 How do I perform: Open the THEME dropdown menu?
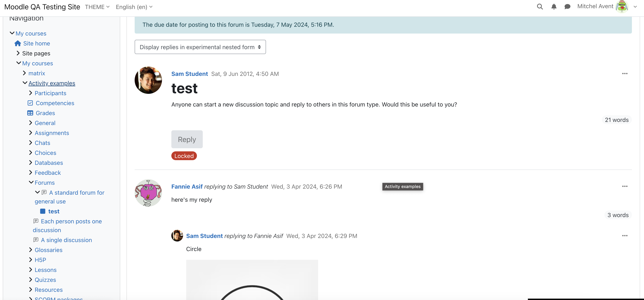pyautogui.click(x=97, y=7)
